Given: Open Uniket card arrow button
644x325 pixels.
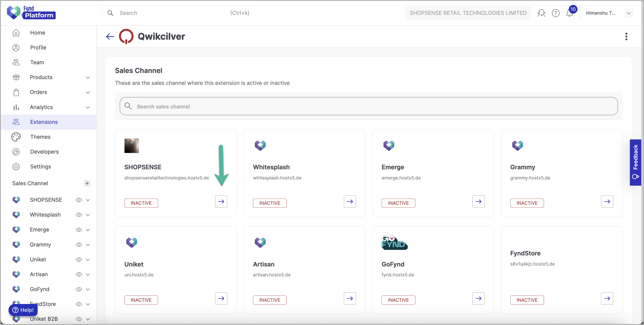Looking at the screenshot, I should click(221, 298).
